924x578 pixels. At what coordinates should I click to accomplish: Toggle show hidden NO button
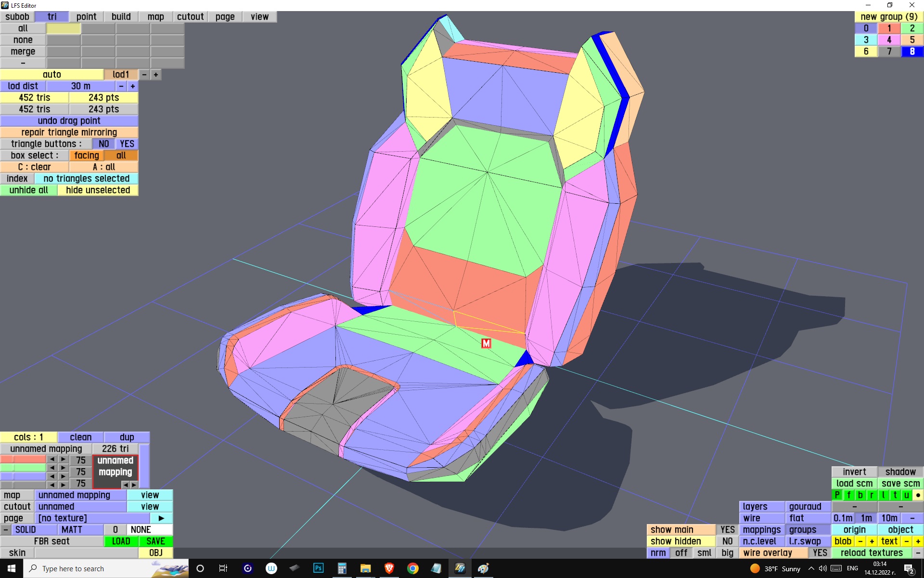(x=727, y=541)
